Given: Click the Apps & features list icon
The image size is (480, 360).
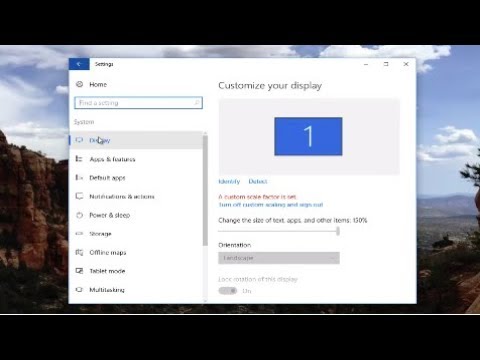Looking at the screenshot, I should (x=79, y=159).
